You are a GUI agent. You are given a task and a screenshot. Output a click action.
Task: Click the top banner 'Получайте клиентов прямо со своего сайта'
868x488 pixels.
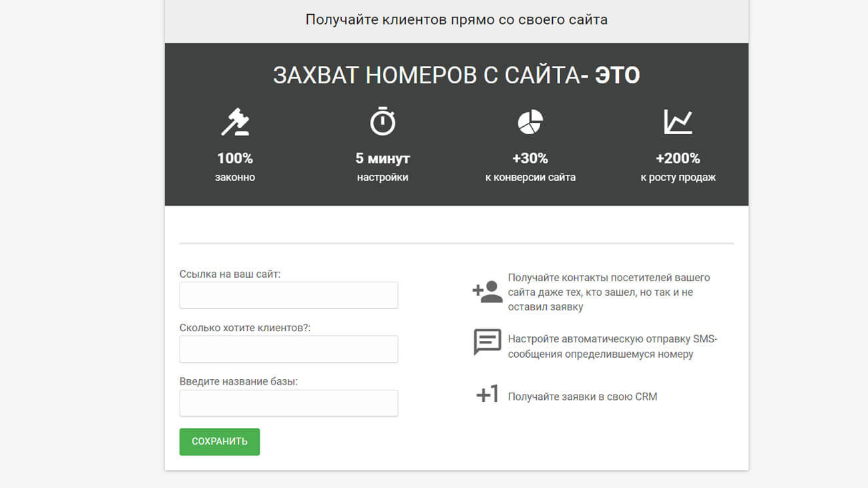coord(456,19)
